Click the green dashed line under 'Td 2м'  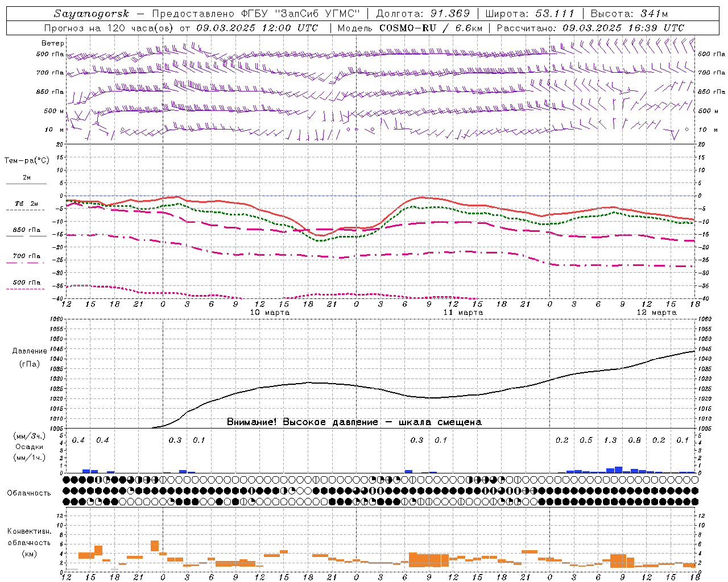point(26,210)
